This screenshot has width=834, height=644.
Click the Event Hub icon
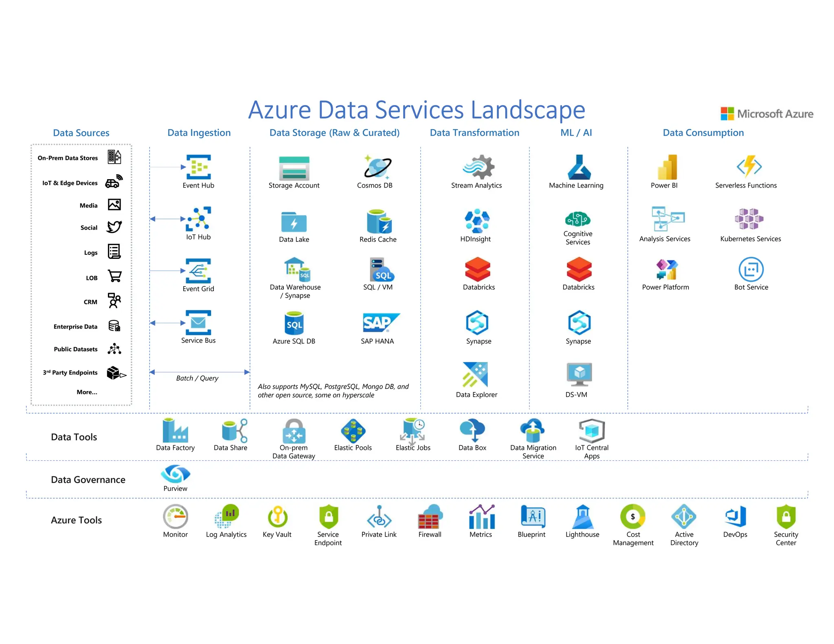[x=198, y=167]
